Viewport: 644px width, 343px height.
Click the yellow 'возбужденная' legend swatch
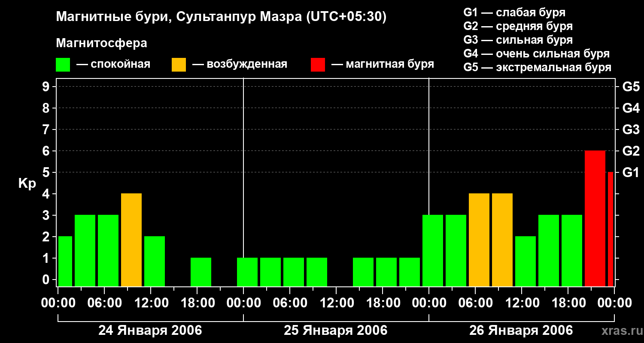179,65
